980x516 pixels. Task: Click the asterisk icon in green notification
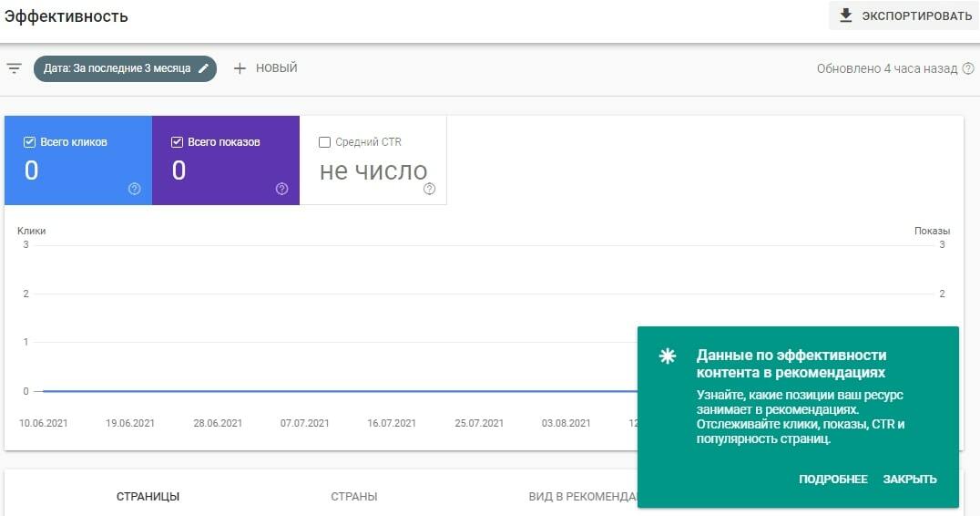(668, 356)
